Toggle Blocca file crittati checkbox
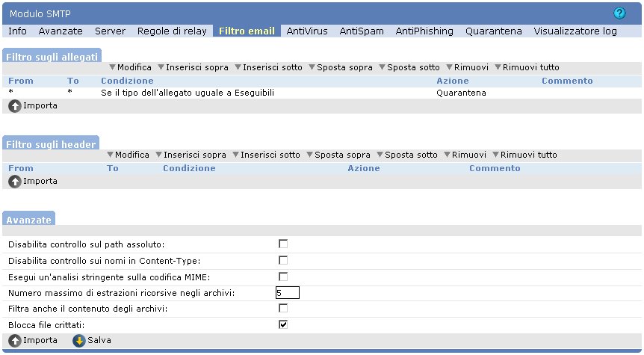 [x=283, y=325]
